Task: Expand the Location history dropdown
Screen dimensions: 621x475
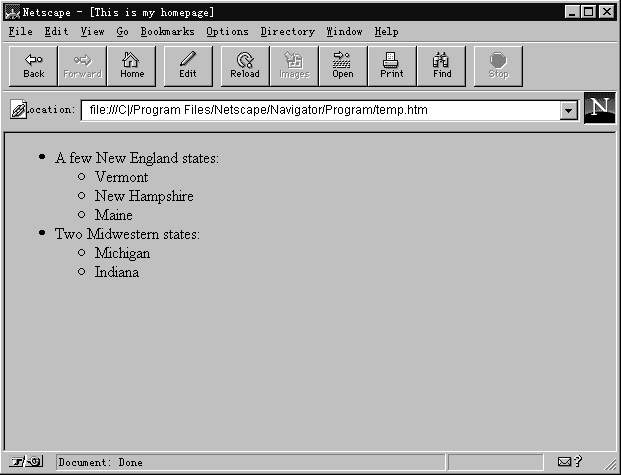Action: click(569, 110)
